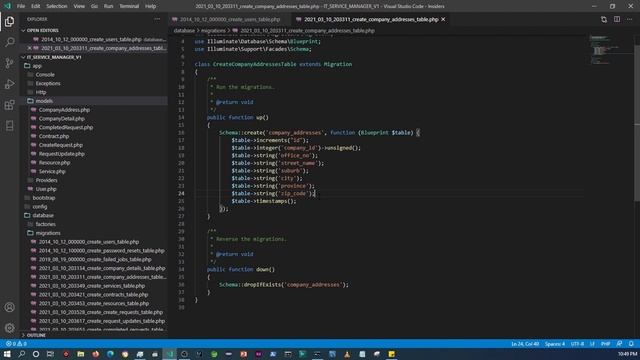The width and height of the screenshot is (640, 360).
Task: Click Ln 24, Col 48 cursor position
Action: click(x=525, y=344)
